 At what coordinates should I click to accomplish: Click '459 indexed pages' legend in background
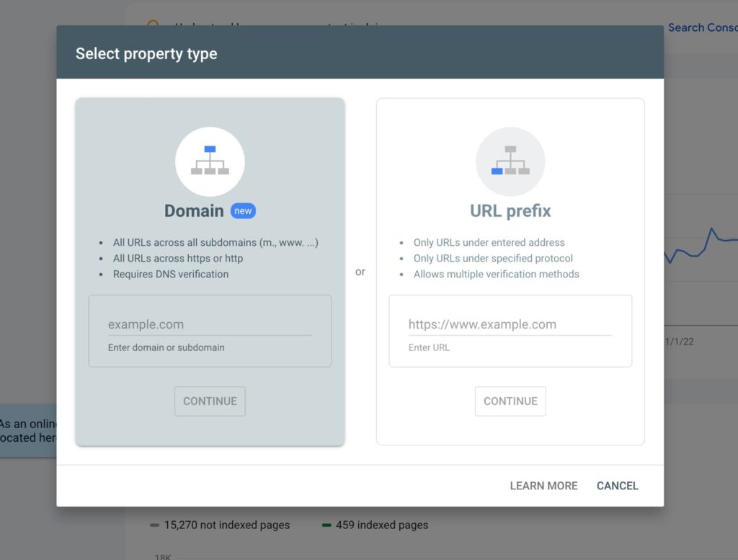[375, 525]
